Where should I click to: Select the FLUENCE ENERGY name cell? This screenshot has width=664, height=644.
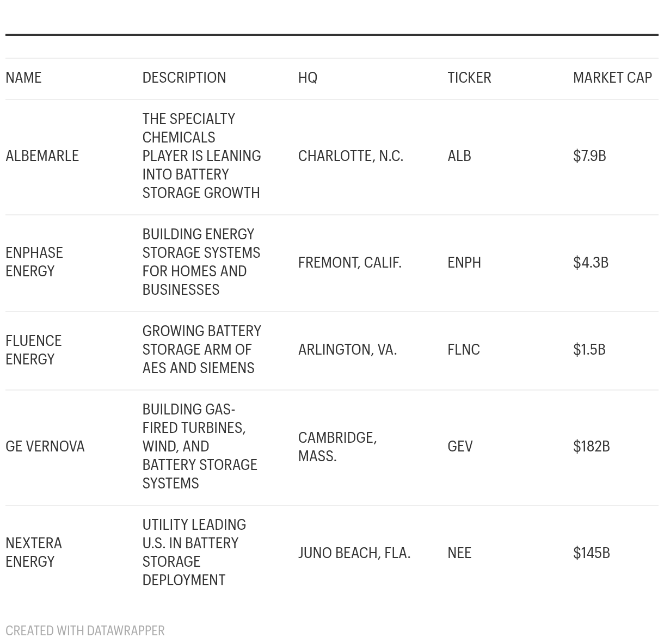click(x=34, y=350)
